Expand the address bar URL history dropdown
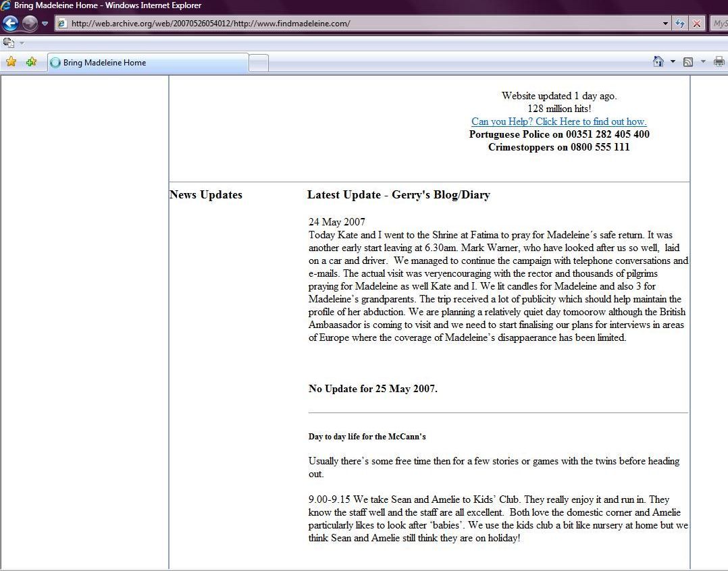 coord(666,24)
